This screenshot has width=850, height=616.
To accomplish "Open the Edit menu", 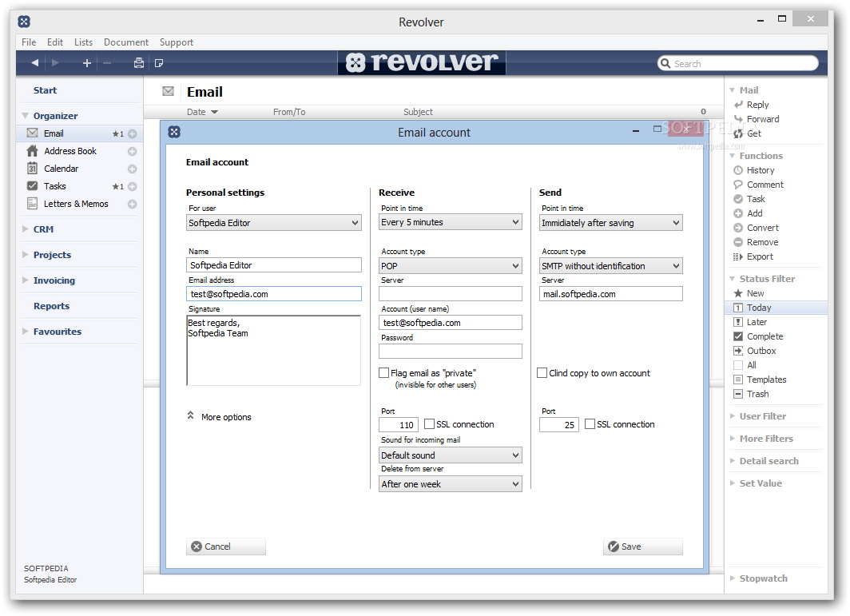I will [x=55, y=42].
